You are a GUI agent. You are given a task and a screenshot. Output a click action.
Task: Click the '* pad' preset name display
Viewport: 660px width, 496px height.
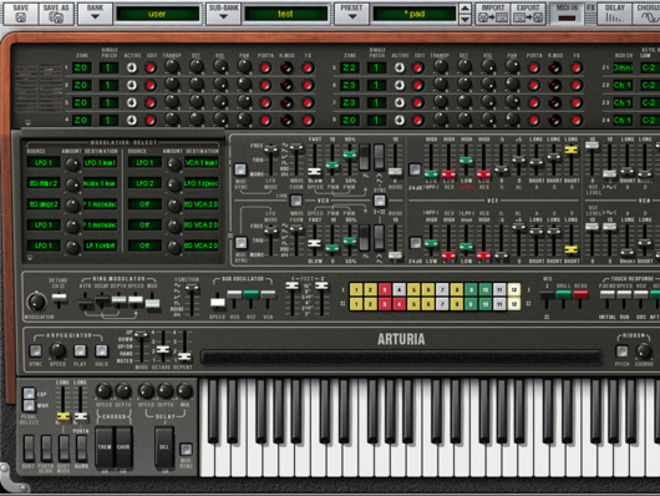[414, 14]
